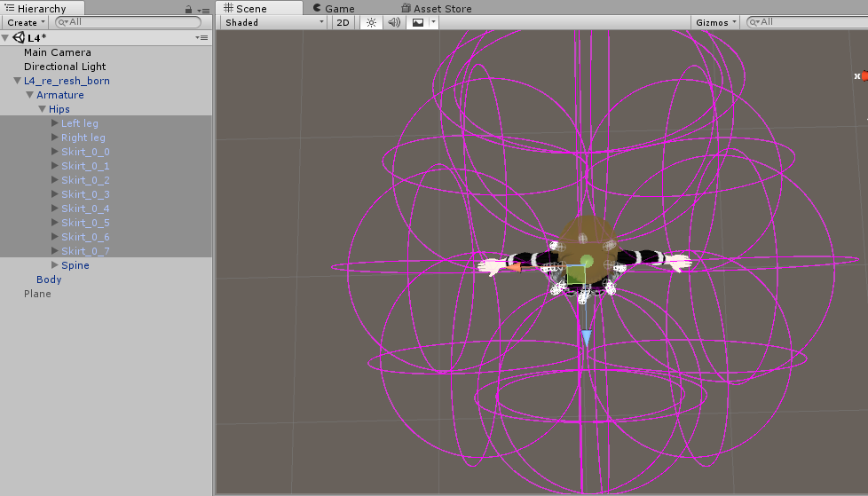Select the Plane object
The image size is (868, 496).
tap(37, 294)
